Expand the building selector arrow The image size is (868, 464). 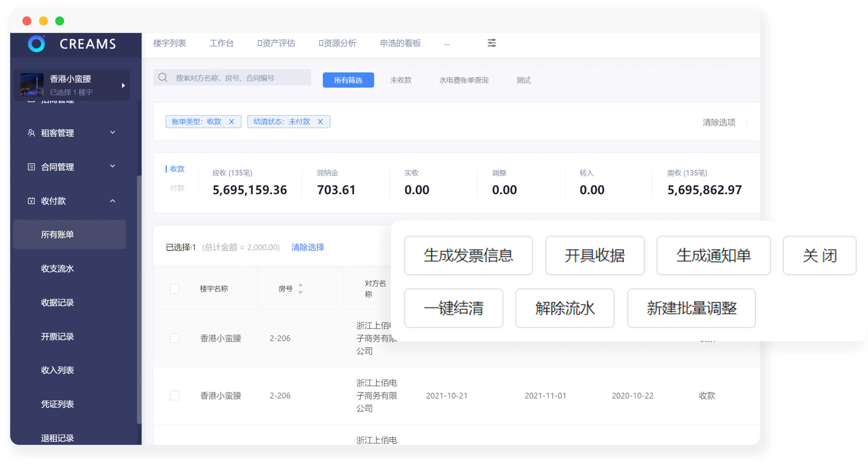[123, 85]
